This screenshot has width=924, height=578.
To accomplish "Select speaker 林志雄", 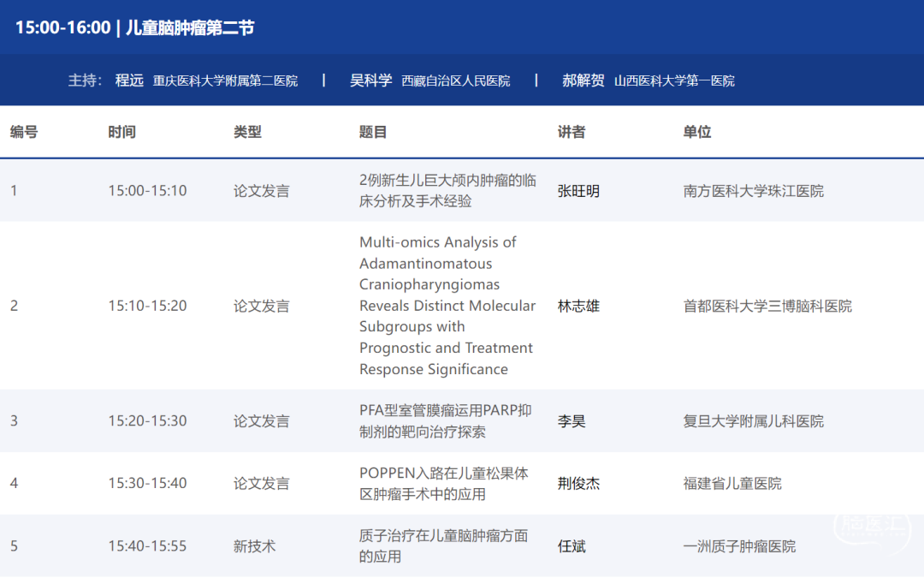I will click(x=578, y=306).
